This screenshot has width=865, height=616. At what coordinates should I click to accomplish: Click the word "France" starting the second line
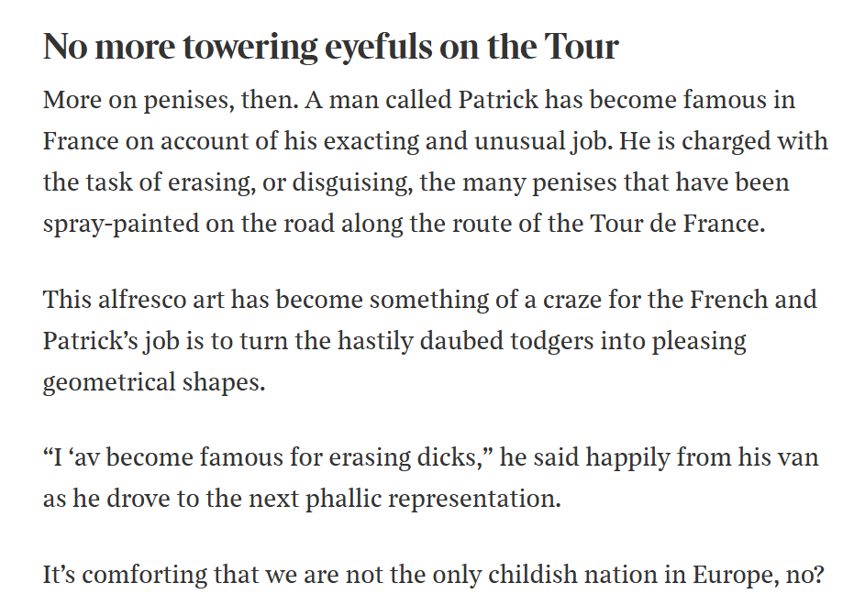coord(81,141)
